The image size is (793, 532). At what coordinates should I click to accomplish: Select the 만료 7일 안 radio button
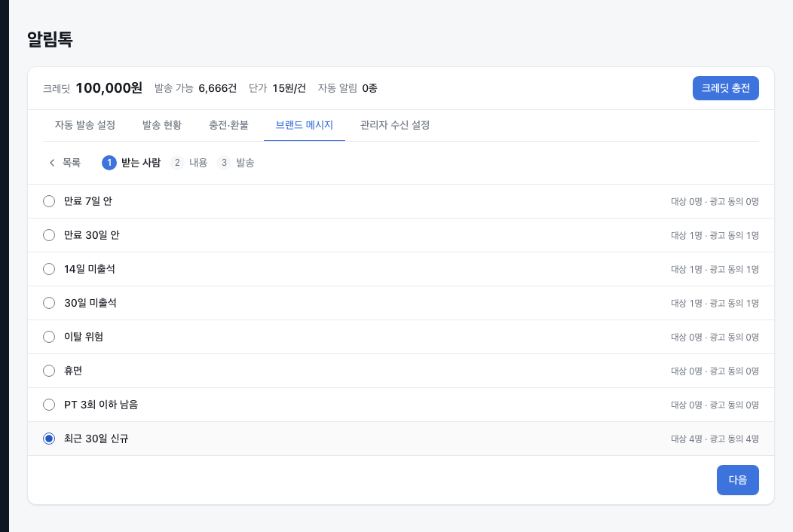pyautogui.click(x=49, y=201)
